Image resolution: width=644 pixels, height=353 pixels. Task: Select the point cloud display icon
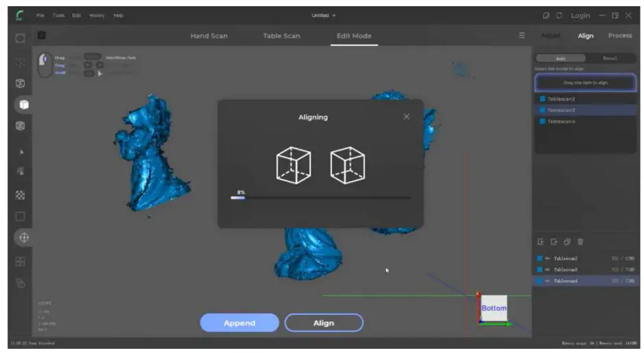tap(20, 62)
